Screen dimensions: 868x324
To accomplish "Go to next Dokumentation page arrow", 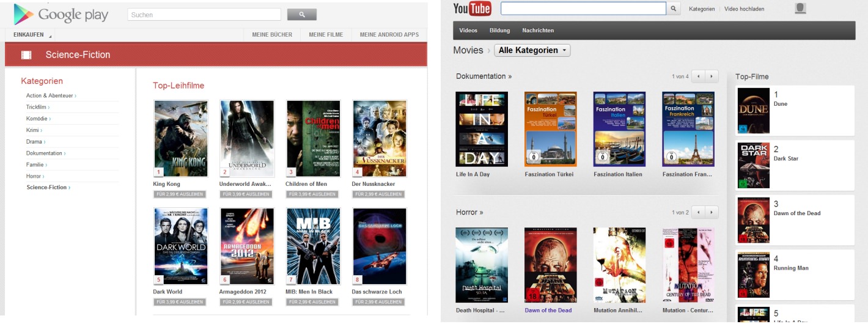I will pos(712,76).
